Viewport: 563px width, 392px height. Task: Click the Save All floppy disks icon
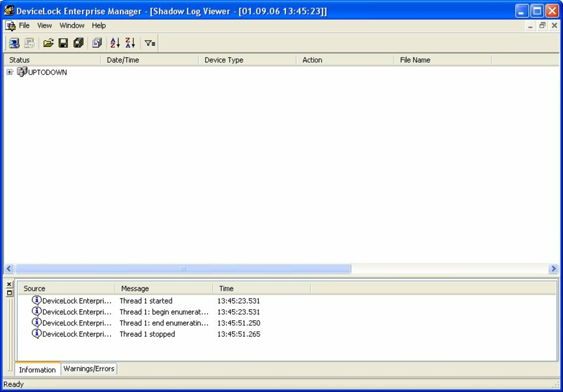[78, 43]
